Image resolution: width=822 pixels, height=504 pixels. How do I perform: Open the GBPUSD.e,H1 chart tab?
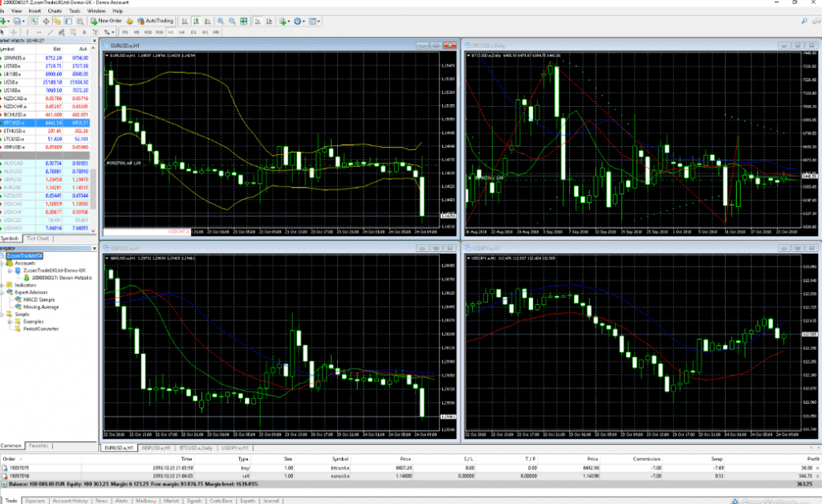[157, 447]
